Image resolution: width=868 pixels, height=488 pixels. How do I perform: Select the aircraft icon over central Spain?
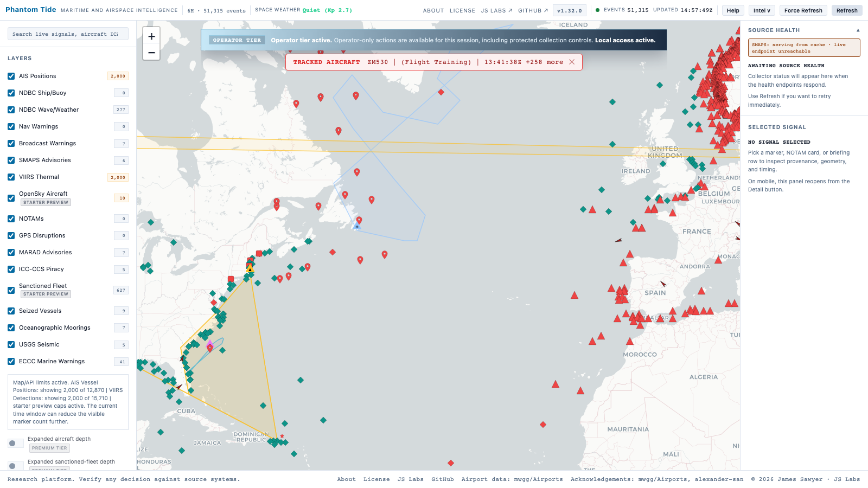coord(663,284)
